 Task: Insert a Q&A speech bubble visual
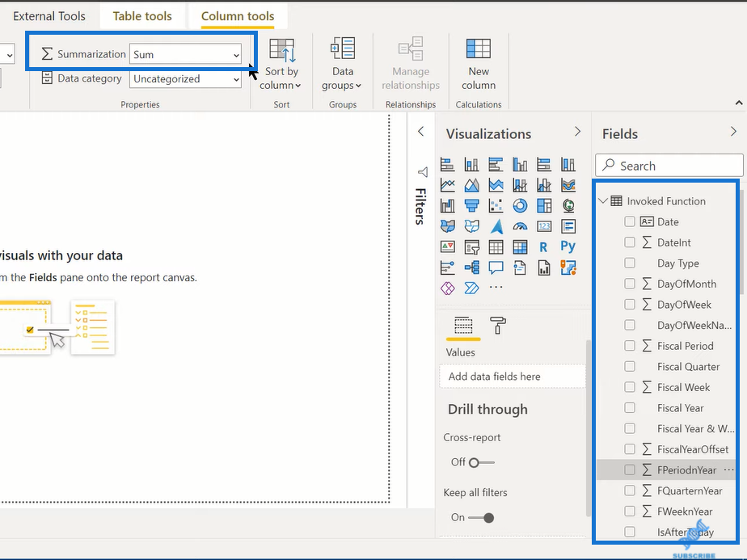(496, 267)
